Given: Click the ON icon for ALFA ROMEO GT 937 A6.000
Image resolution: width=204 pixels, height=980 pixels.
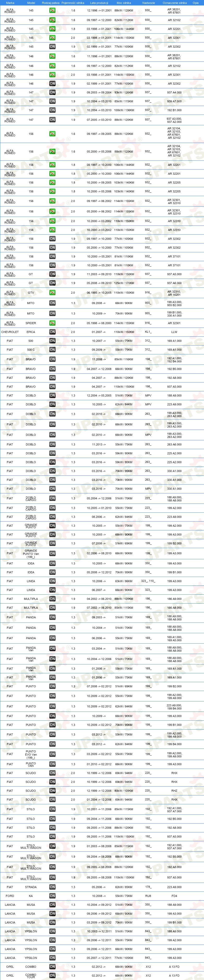Looking at the screenshot, I should click(52, 283).
